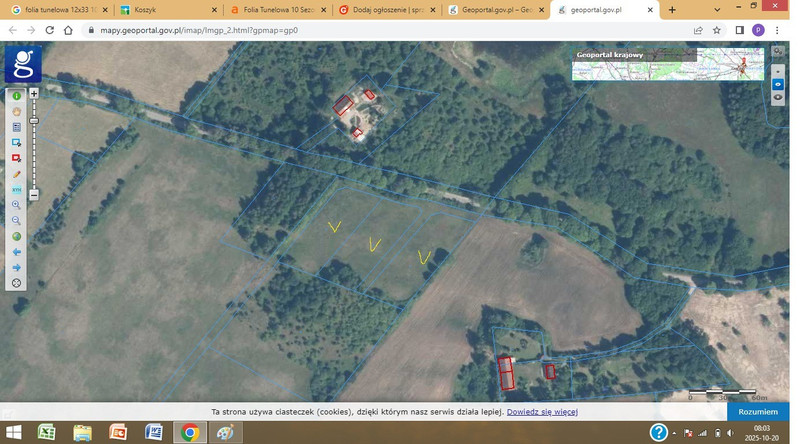Toggle the small dot option above eye buttons
800x444 pixels.
click(778, 72)
